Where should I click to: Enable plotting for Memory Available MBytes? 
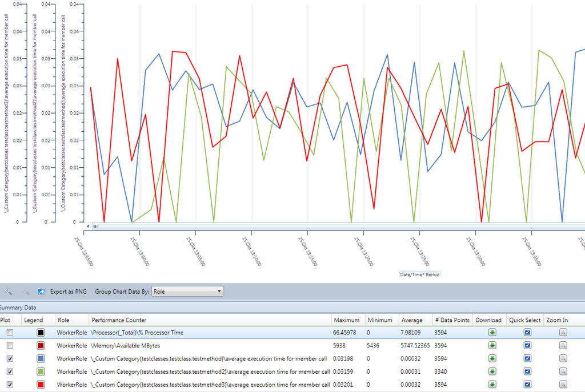point(10,345)
